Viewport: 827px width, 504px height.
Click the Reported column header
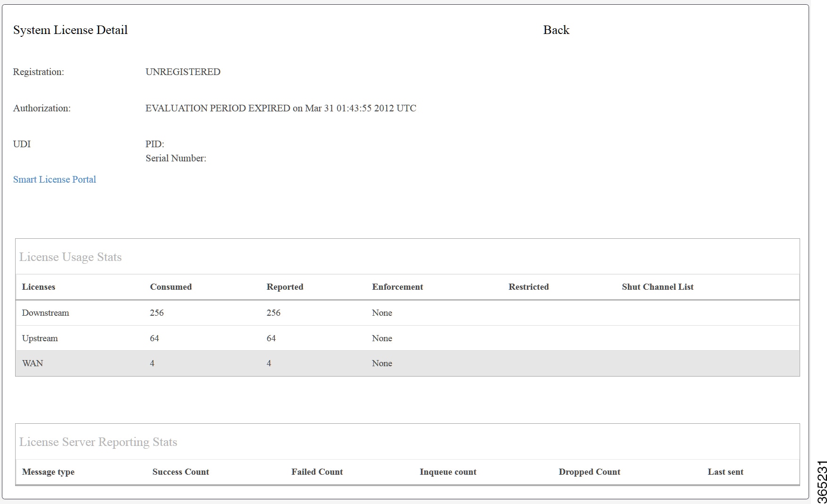click(285, 286)
